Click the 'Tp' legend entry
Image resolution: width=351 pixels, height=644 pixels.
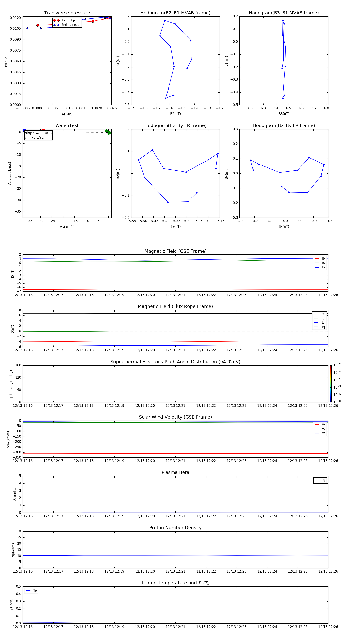click(31, 591)
